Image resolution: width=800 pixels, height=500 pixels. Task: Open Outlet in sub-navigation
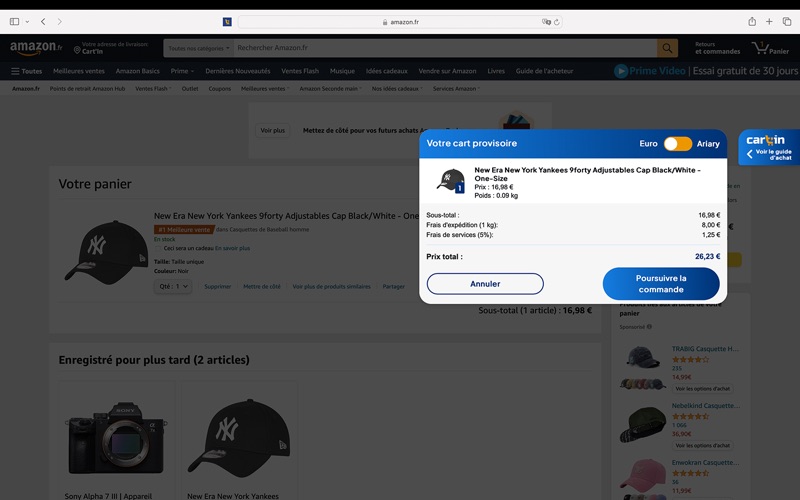[x=190, y=88]
